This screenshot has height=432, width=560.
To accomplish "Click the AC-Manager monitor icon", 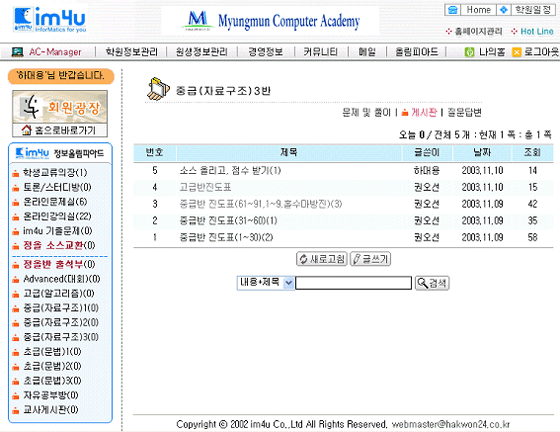I will [17, 52].
